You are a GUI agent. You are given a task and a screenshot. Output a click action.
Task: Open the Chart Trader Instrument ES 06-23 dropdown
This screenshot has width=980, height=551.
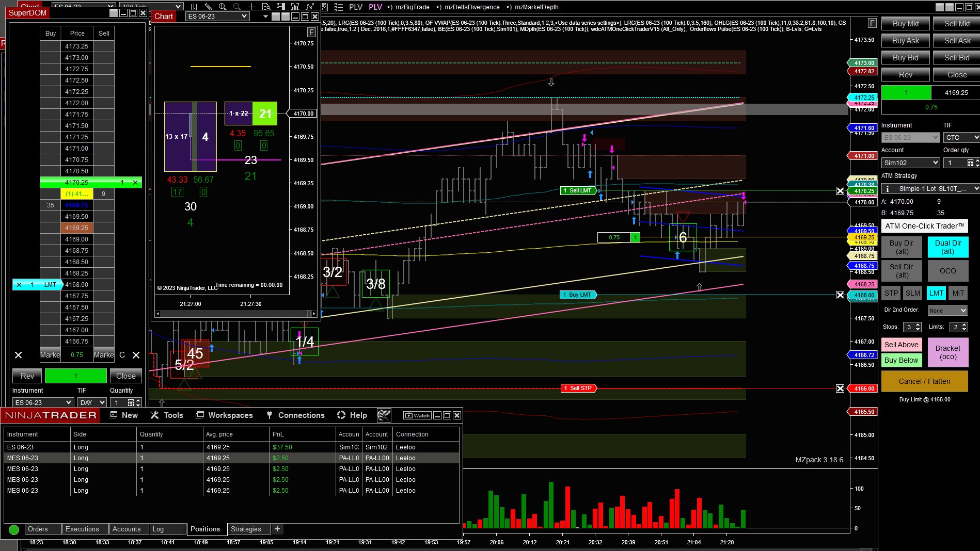910,137
